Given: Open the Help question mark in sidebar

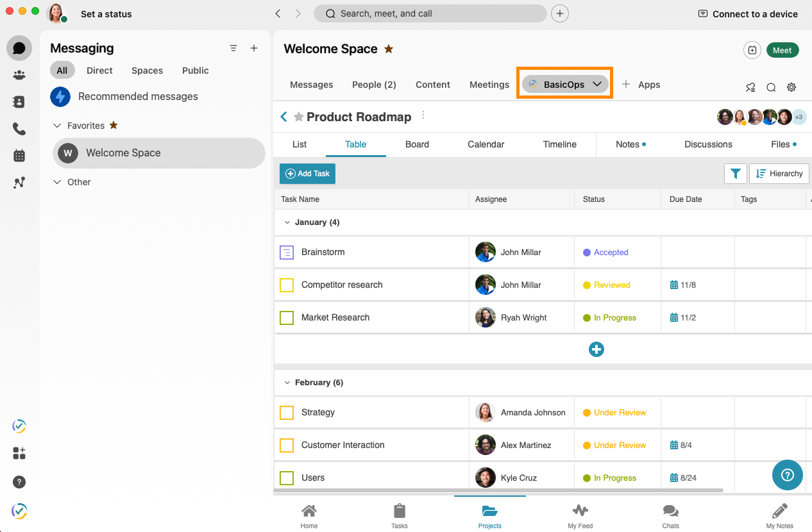Looking at the screenshot, I should (x=19, y=482).
